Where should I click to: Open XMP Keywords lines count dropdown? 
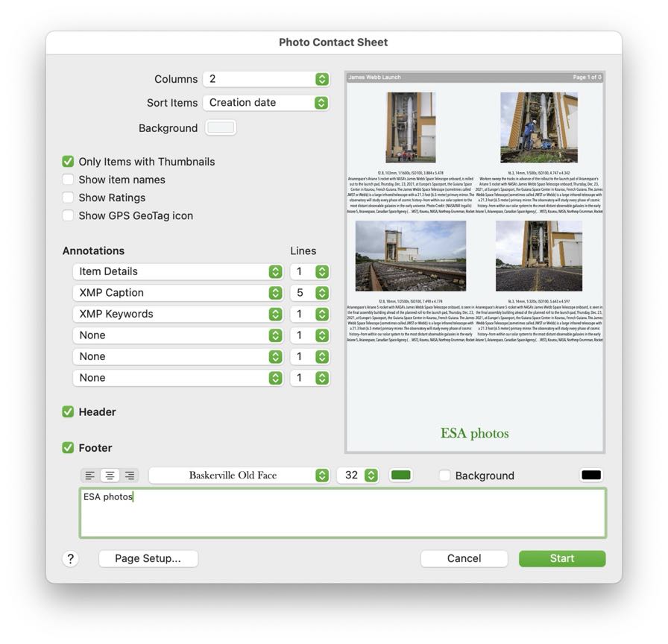tap(309, 315)
